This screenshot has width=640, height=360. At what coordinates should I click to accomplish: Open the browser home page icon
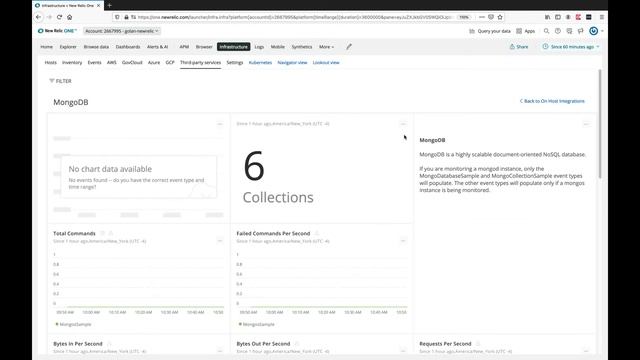click(x=70, y=17)
